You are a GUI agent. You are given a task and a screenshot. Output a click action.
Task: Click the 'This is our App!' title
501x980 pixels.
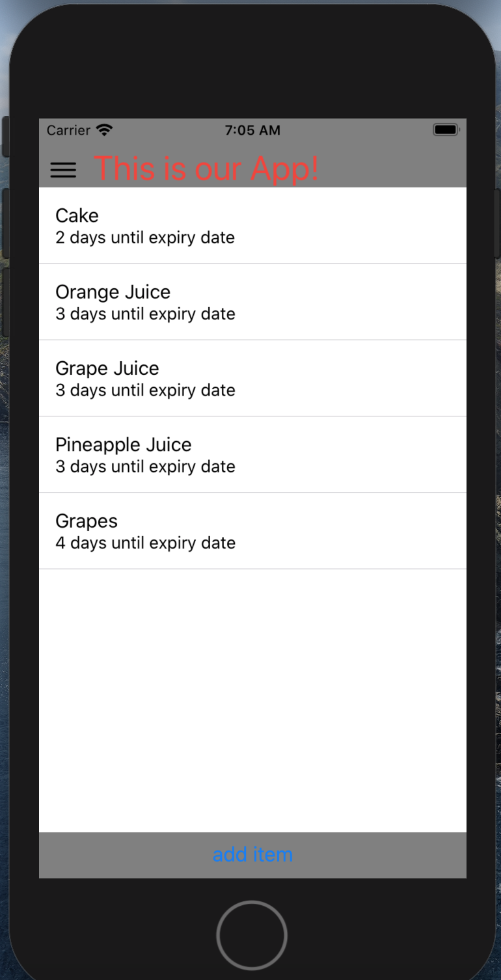tap(206, 169)
